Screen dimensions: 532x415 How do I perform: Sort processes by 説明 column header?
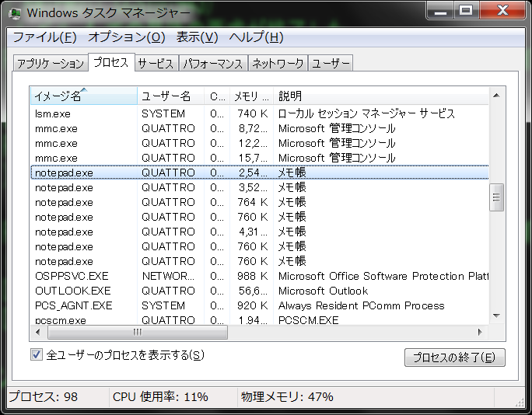point(381,96)
